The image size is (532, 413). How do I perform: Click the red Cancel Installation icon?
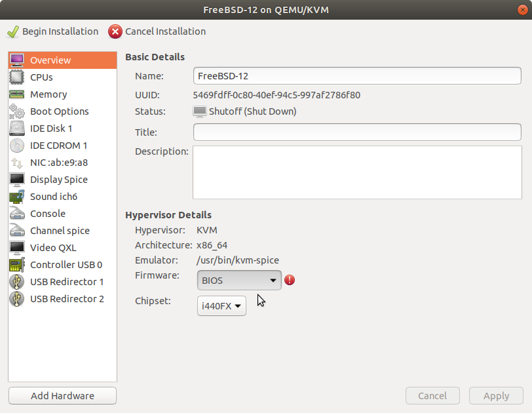click(x=115, y=31)
